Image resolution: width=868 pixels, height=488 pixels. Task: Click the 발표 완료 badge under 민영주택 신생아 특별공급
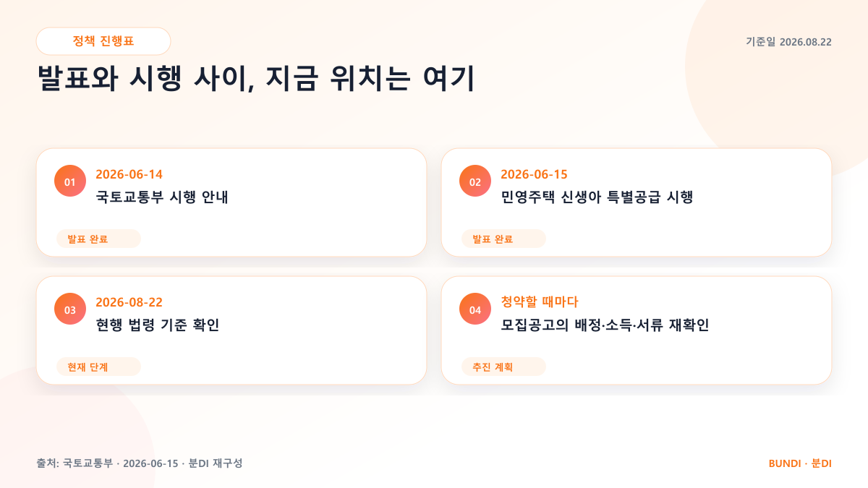(503, 239)
